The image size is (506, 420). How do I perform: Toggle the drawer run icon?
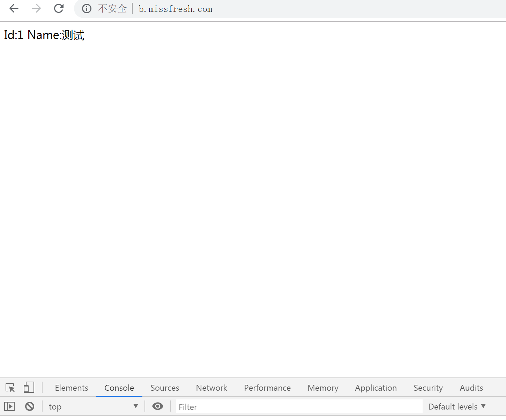9,406
